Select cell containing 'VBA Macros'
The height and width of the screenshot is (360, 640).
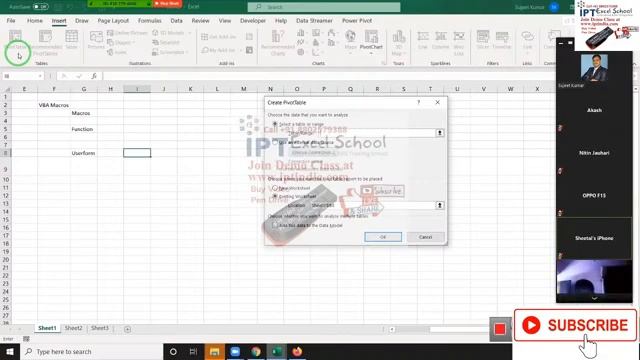click(x=54, y=105)
